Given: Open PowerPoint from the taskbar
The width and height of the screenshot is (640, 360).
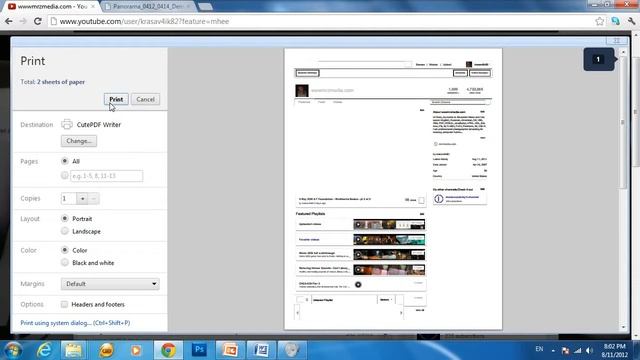Looking at the screenshot, I should point(230,350).
